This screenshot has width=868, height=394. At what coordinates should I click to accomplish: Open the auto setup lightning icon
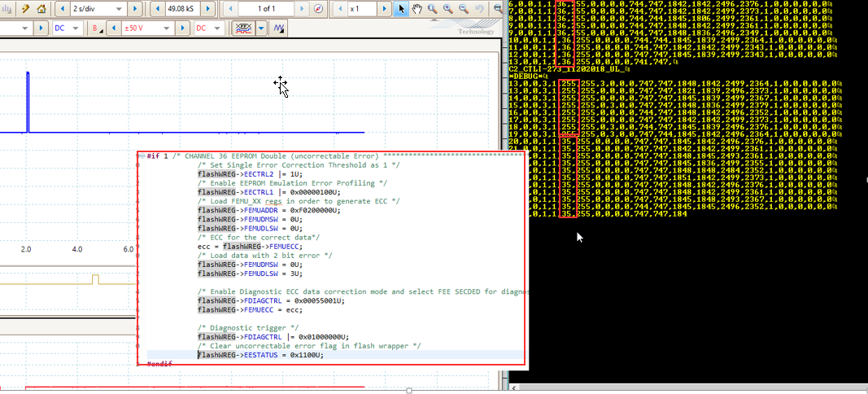25,8
